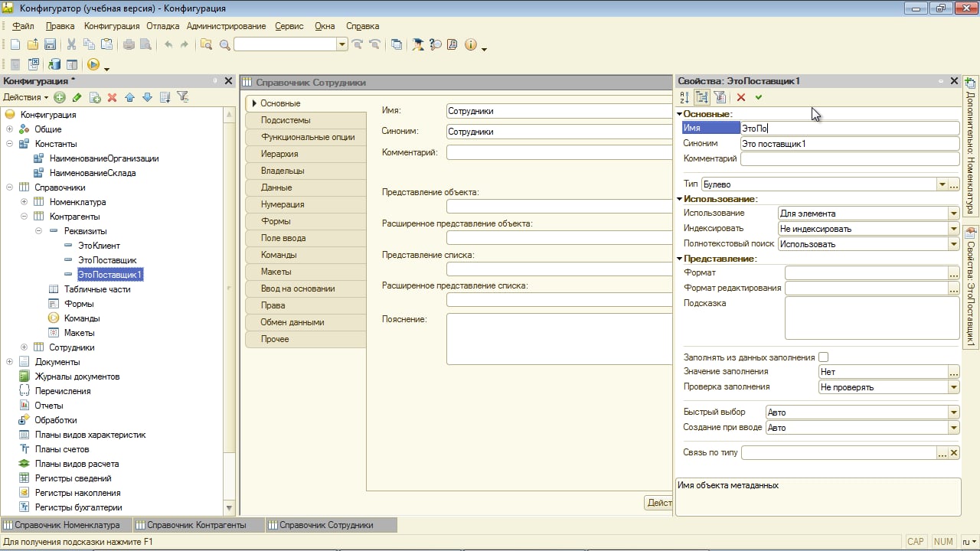Open the Действия menu button
Screen dimensions: 980x551
25,97
